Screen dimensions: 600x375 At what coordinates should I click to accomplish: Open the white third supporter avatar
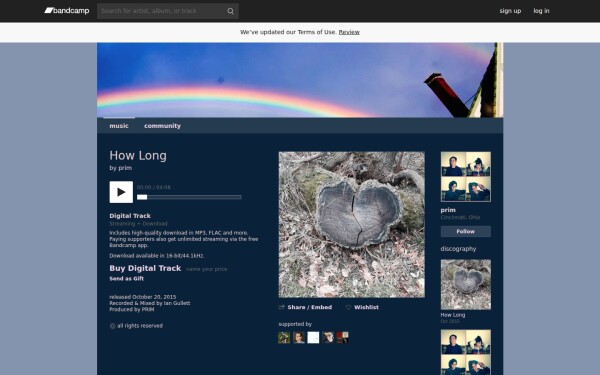[x=313, y=338]
